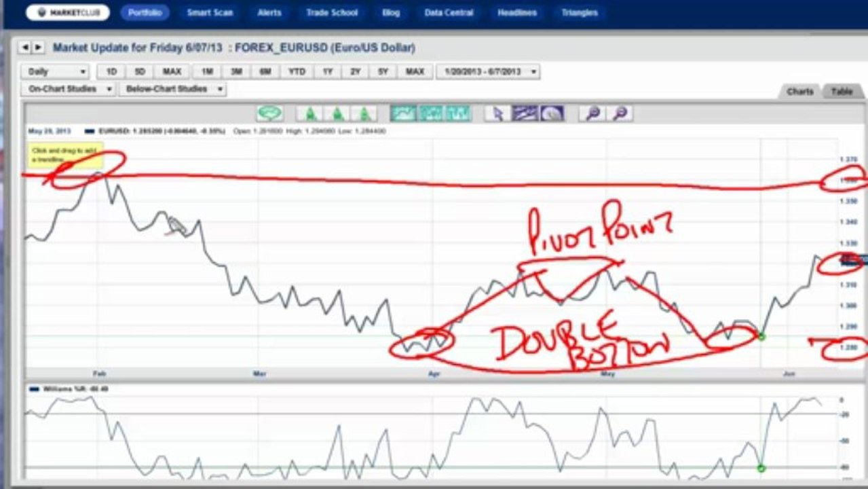
Task: Select the arrow pointer tool
Action: [x=497, y=113]
